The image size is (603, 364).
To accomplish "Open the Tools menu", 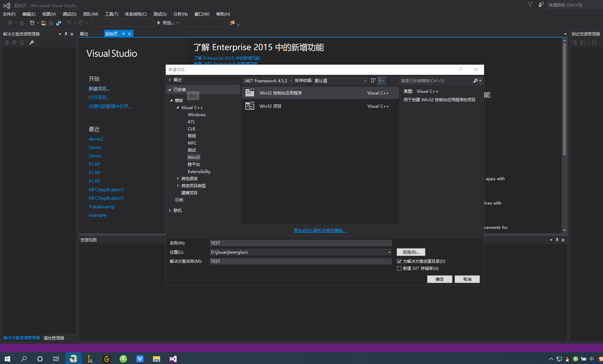I will 112,14.
